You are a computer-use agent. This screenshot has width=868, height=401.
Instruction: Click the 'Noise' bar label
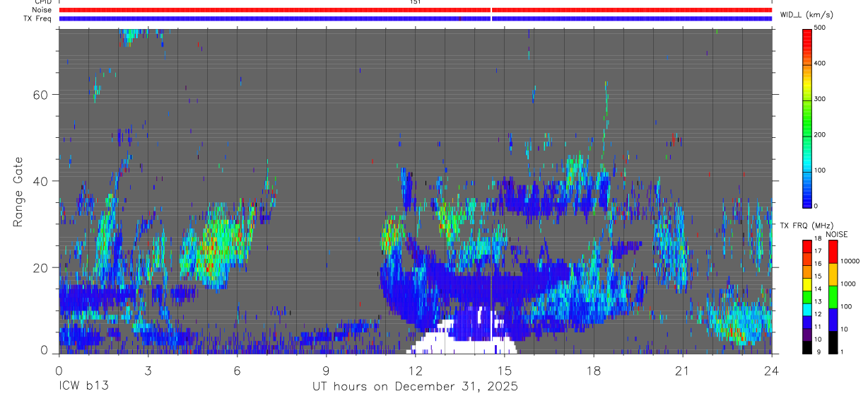pos(42,10)
